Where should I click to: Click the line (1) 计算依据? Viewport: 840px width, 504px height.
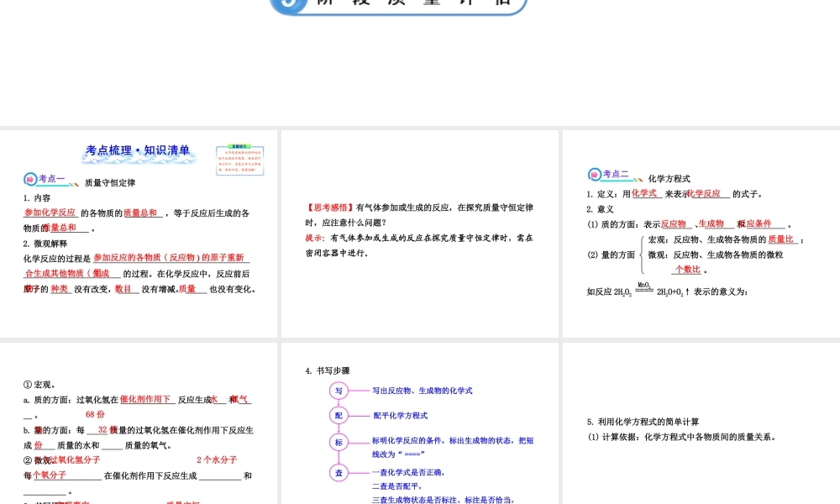681,437
